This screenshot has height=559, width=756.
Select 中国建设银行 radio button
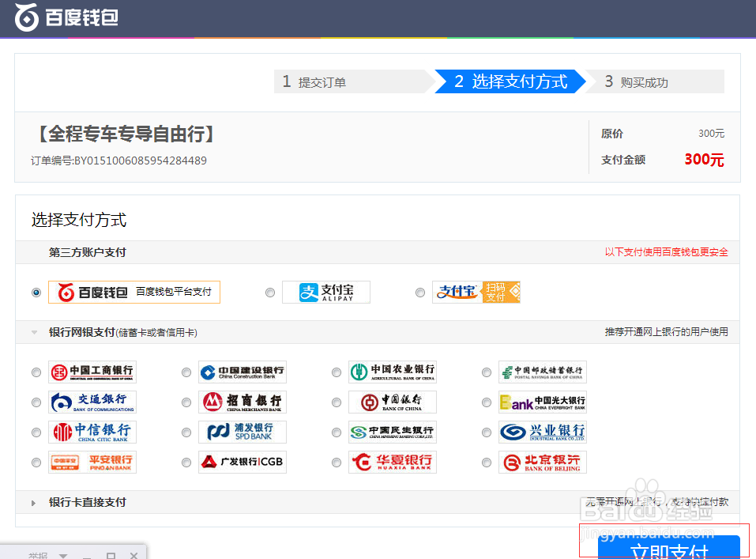[186, 372]
